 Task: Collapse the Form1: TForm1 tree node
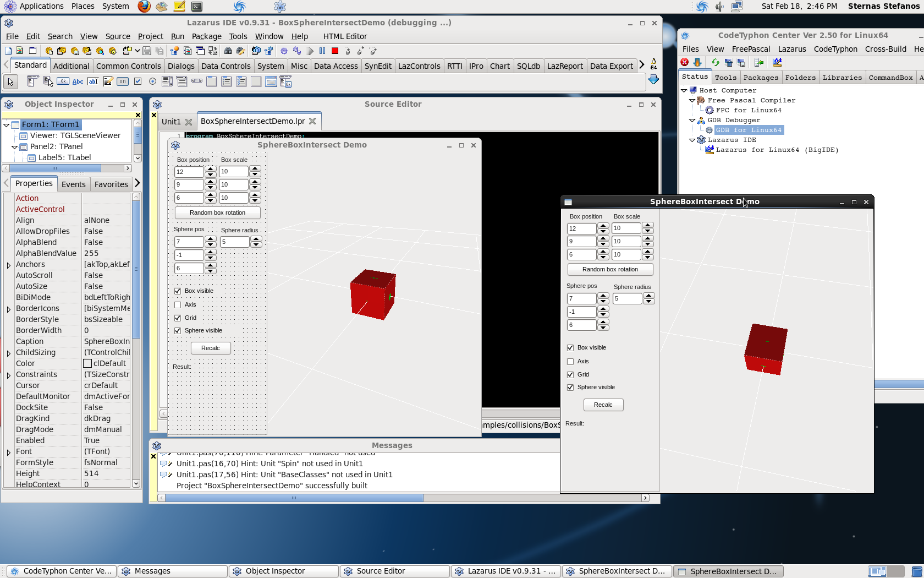pyautogui.click(x=7, y=125)
